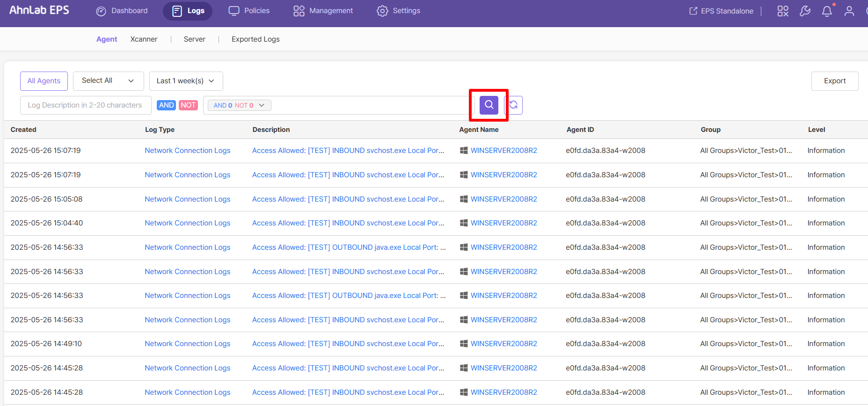Screen dimensions: 868x406
Task: Open the Management menu
Action: (x=323, y=11)
